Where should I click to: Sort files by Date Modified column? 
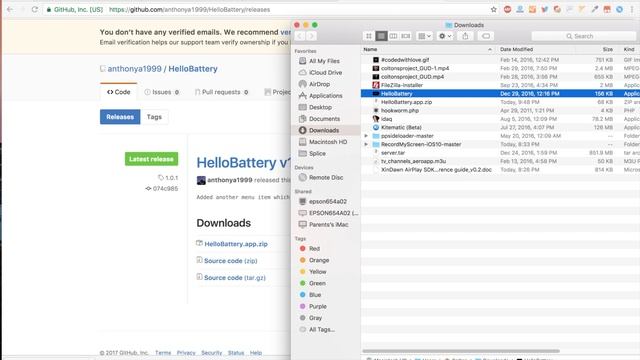tap(536, 49)
